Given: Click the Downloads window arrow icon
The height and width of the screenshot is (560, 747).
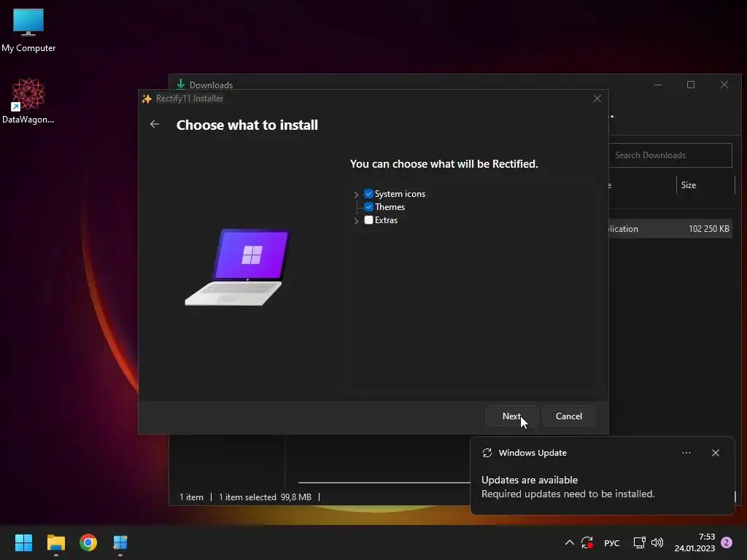Looking at the screenshot, I should [x=181, y=85].
